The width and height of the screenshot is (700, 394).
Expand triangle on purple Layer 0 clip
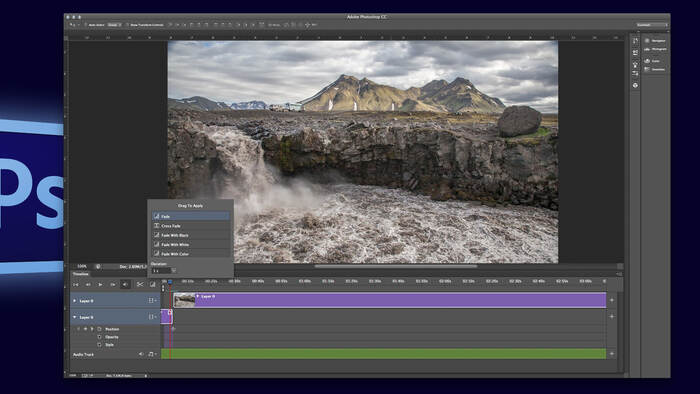click(x=198, y=296)
